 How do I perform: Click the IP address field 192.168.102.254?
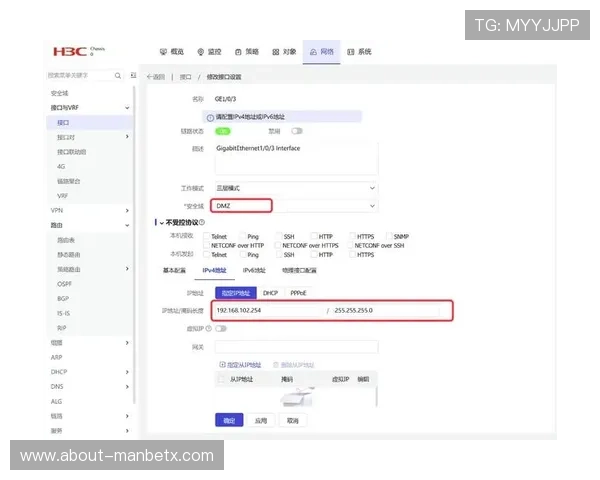pyautogui.click(x=268, y=310)
